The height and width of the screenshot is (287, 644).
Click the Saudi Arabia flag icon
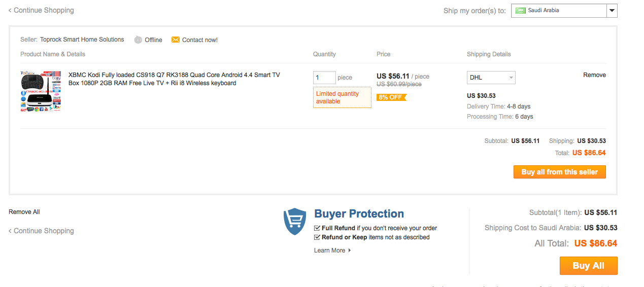pos(520,10)
